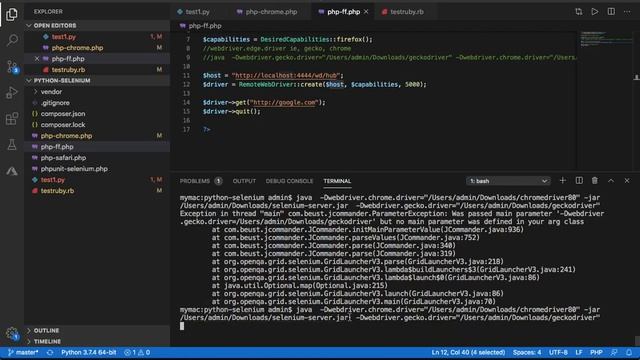Split the terminal panel
This screenshot has height=360, width=640.
tap(579, 180)
